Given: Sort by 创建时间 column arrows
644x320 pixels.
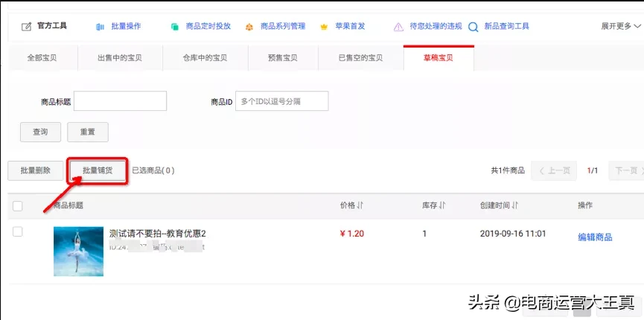Looking at the screenshot, I should pos(515,205).
